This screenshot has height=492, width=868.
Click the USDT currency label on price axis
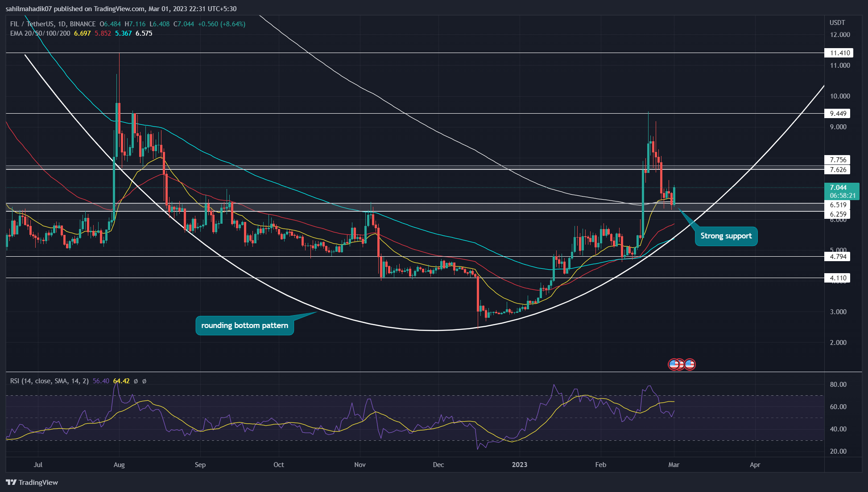coord(837,23)
